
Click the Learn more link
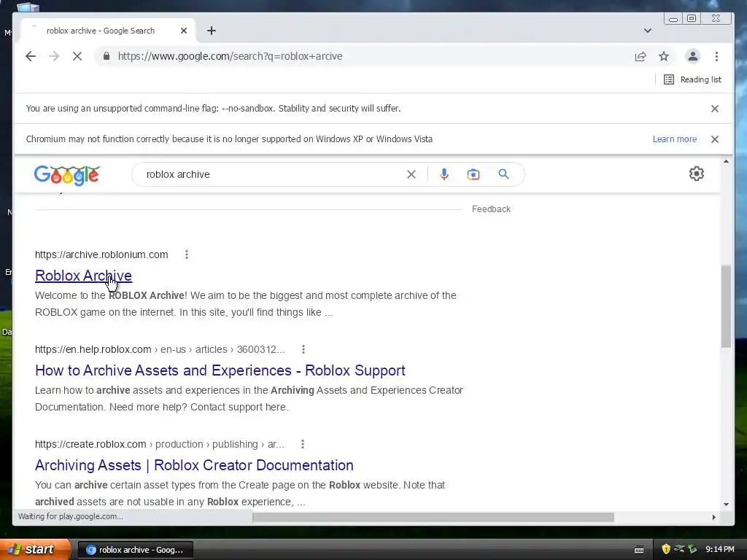(675, 139)
